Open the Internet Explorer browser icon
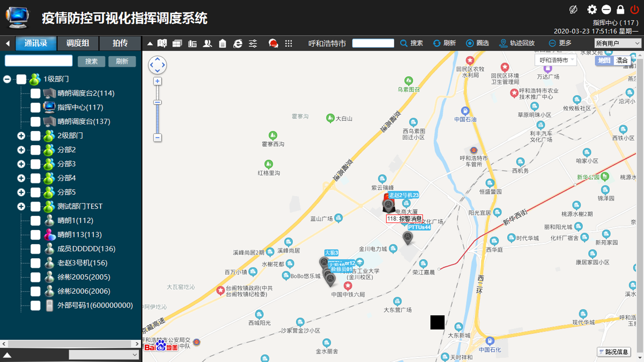Viewport: 644px width, 362px height. coord(238,44)
